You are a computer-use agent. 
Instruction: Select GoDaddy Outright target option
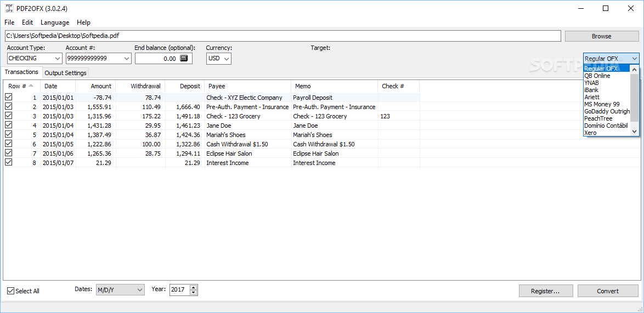coord(607,111)
